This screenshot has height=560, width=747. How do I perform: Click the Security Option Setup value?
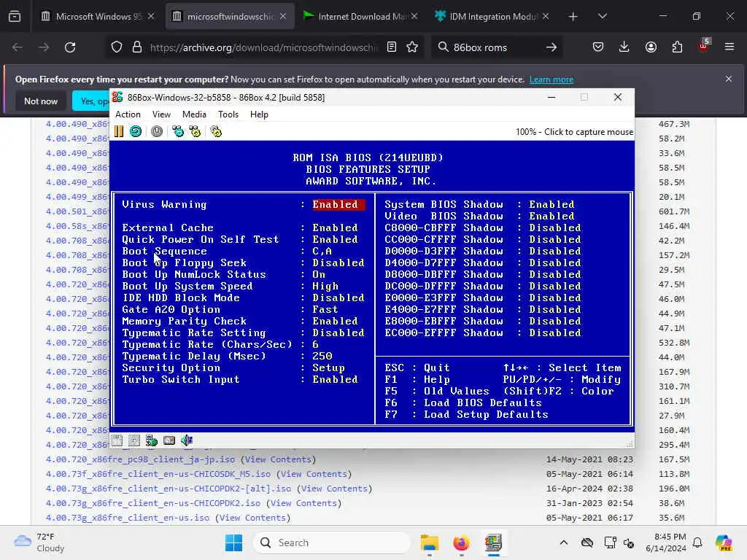click(328, 368)
